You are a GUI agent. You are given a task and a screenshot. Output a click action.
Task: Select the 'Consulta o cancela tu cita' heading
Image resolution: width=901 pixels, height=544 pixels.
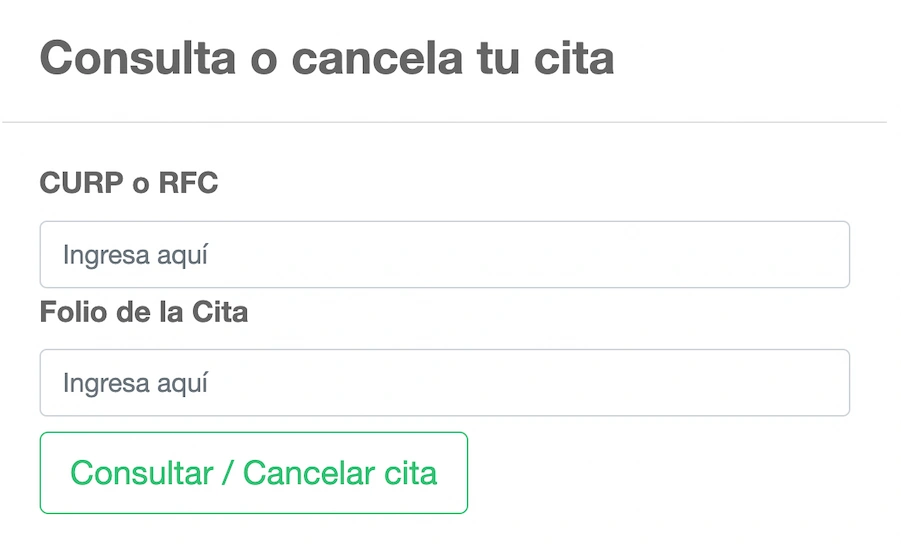[x=326, y=58]
